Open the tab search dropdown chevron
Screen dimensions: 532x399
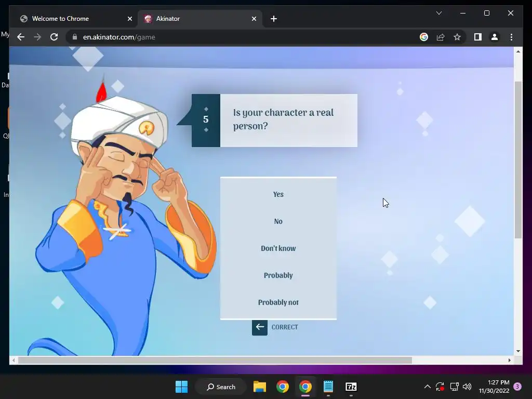[438, 13]
